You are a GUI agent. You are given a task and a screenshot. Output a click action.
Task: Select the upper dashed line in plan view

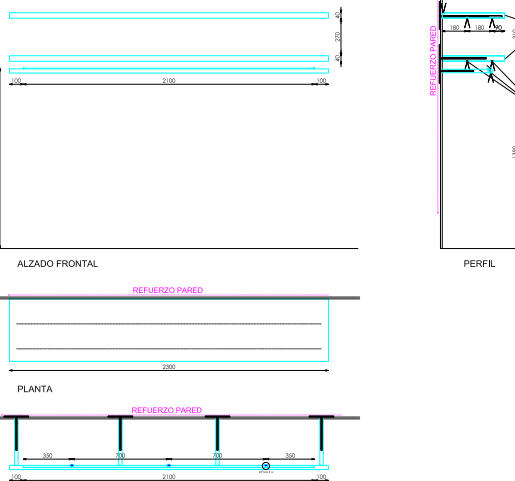pyautogui.click(x=169, y=324)
